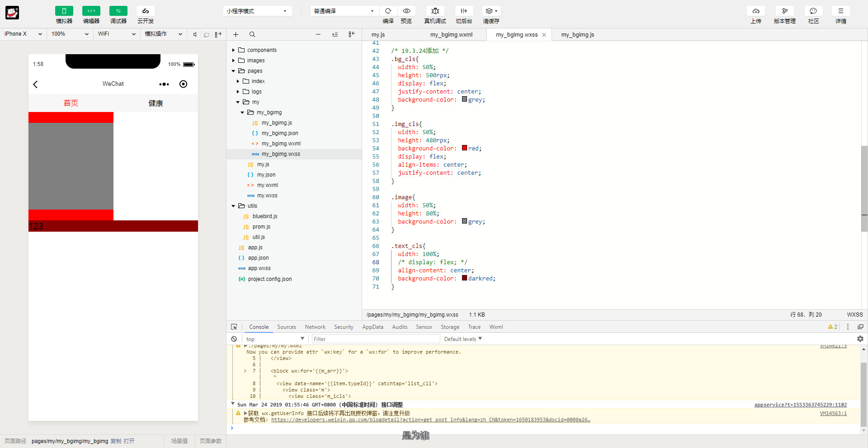Viewport: 868px width, 448px height.
Task: Click the darkred color swatch
Action: pyautogui.click(x=464, y=278)
